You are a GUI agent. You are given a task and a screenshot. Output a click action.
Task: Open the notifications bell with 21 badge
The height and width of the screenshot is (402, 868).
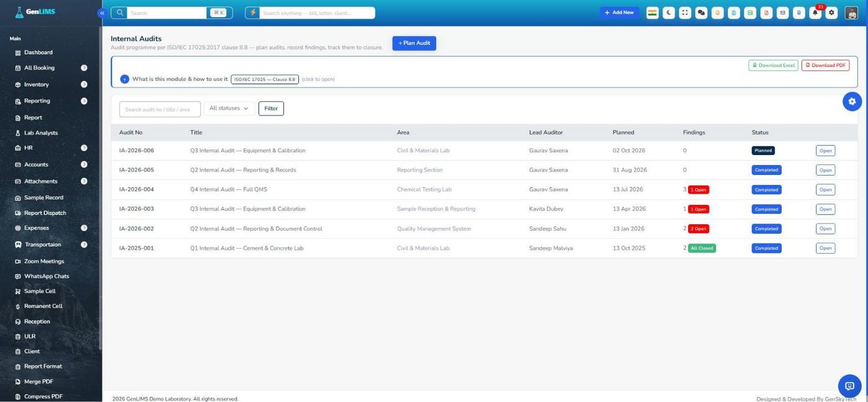(x=815, y=12)
